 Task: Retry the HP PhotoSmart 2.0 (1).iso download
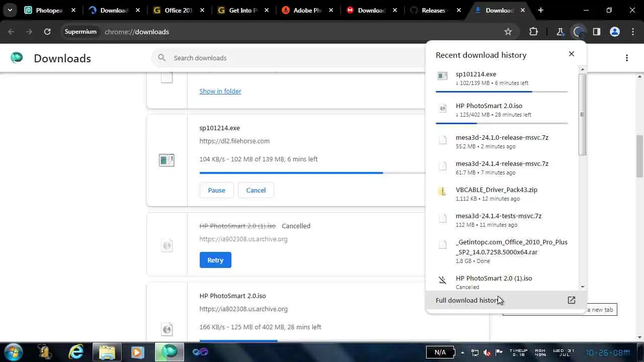click(215, 260)
